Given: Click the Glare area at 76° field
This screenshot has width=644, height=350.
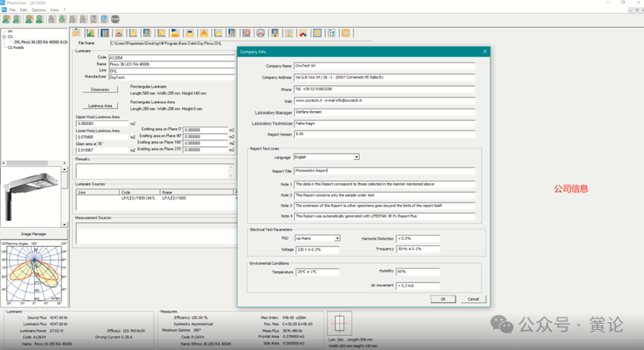Looking at the screenshot, I should tap(102, 150).
